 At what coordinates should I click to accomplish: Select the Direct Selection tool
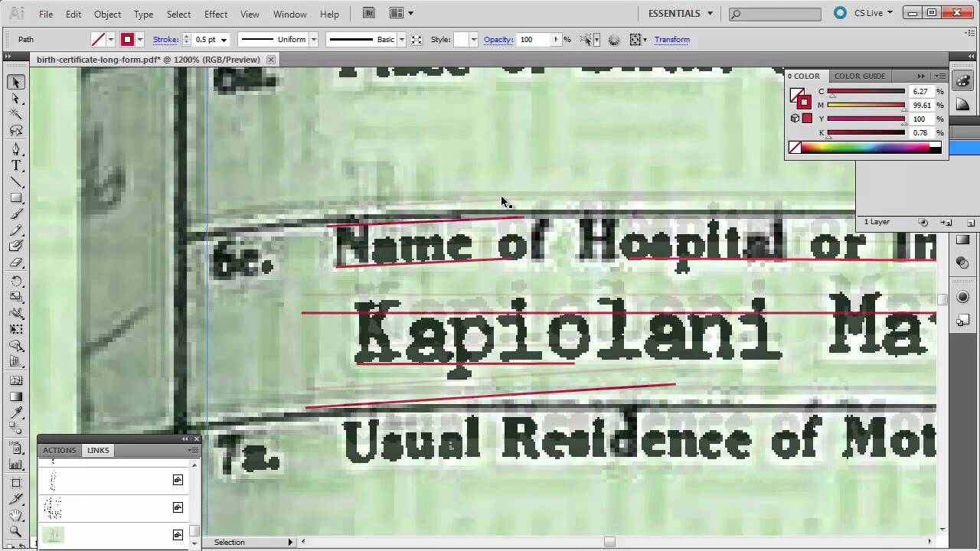[16, 99]
